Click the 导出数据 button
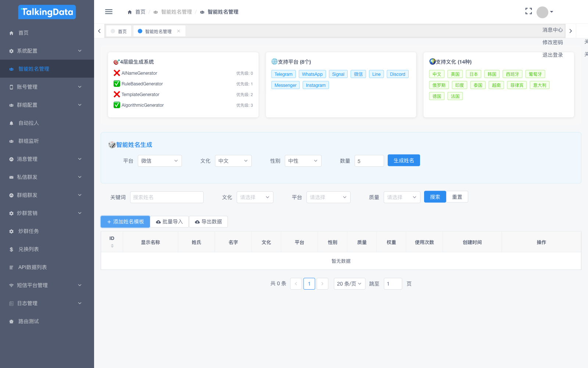Image resolution: width=588 pixels, height=368 pixels. coord(208,222)
